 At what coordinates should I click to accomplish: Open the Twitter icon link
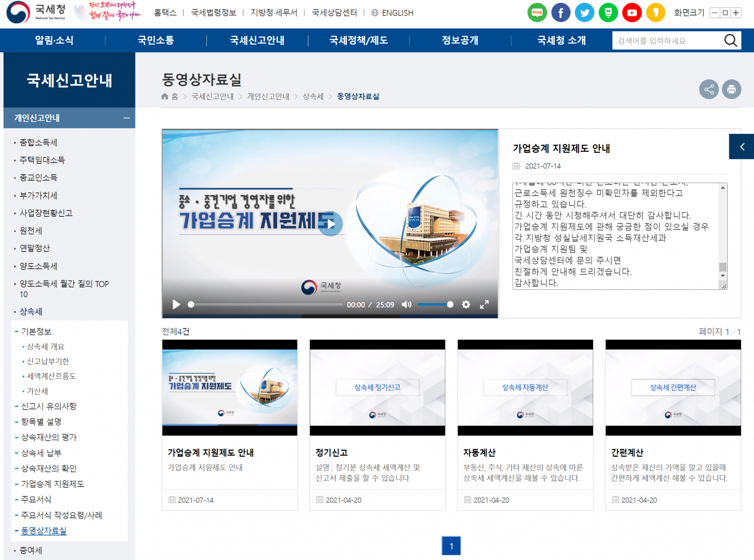[x=584, y=13]
